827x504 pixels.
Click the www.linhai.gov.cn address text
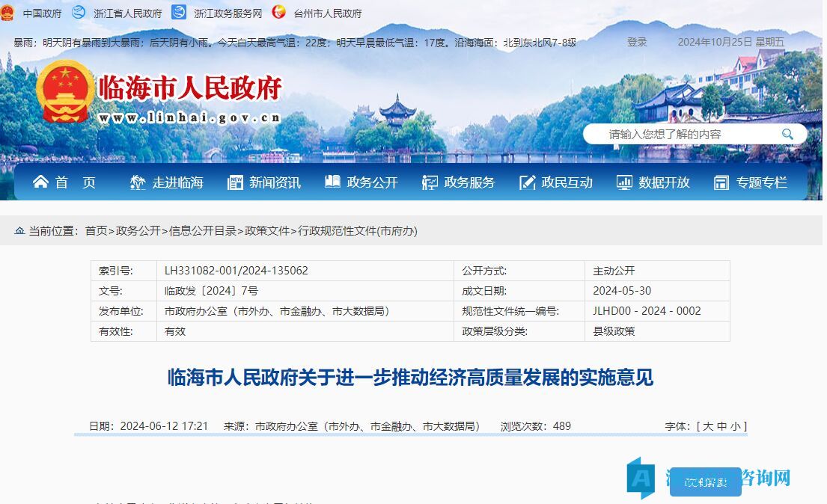pyautogui.click(x=189, y=117)
